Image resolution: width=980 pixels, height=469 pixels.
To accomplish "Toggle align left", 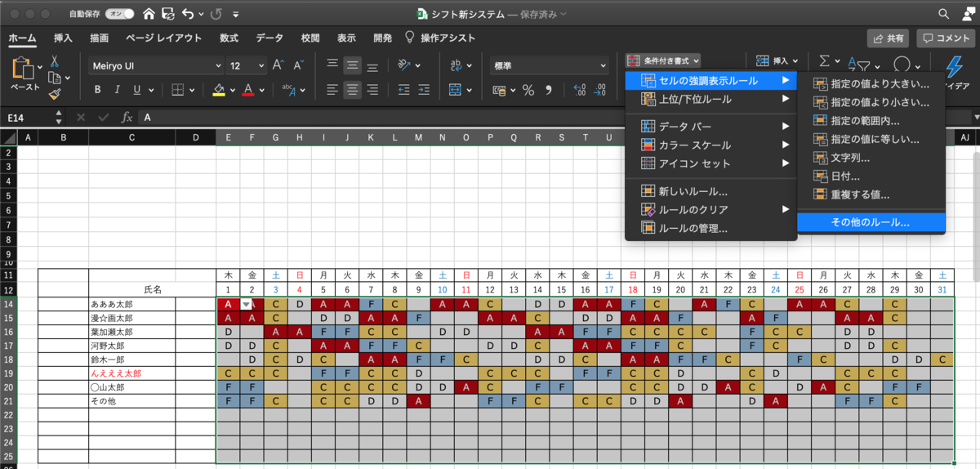I will (x=332, y=90).
